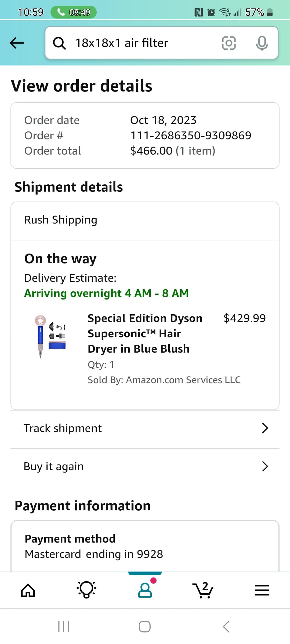This screenshot has width=290, height=644.
Task: Tap the back arrow in header
Action: 17,43
